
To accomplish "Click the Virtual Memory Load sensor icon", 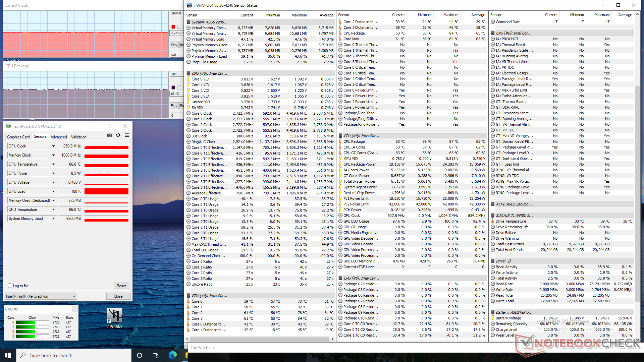I will pyautogui.click(x=189, y=39).
